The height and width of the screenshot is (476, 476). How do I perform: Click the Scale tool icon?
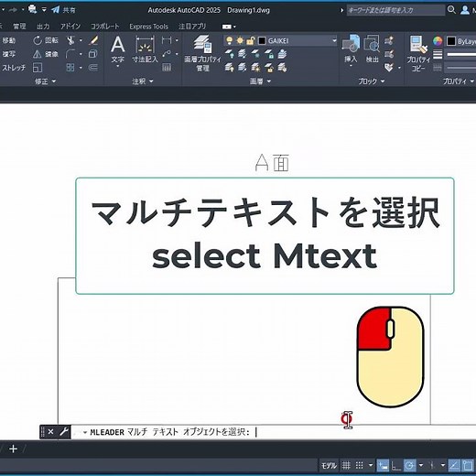[x=38, y=68]
